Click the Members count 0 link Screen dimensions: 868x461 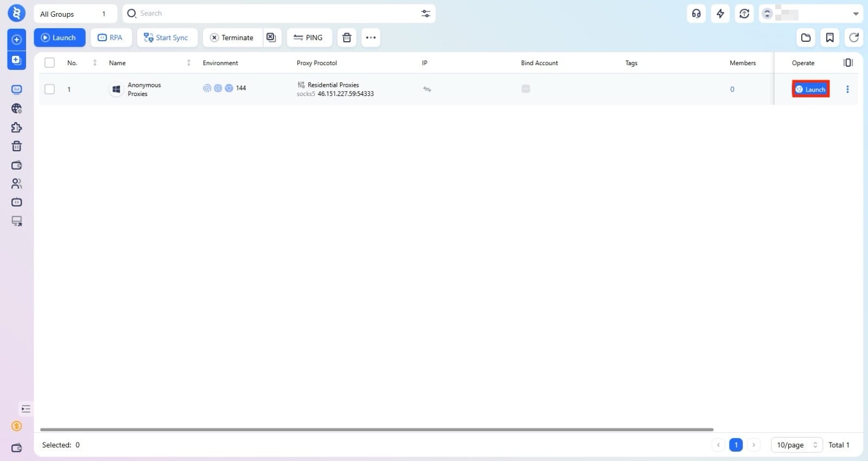coord(732,89)
